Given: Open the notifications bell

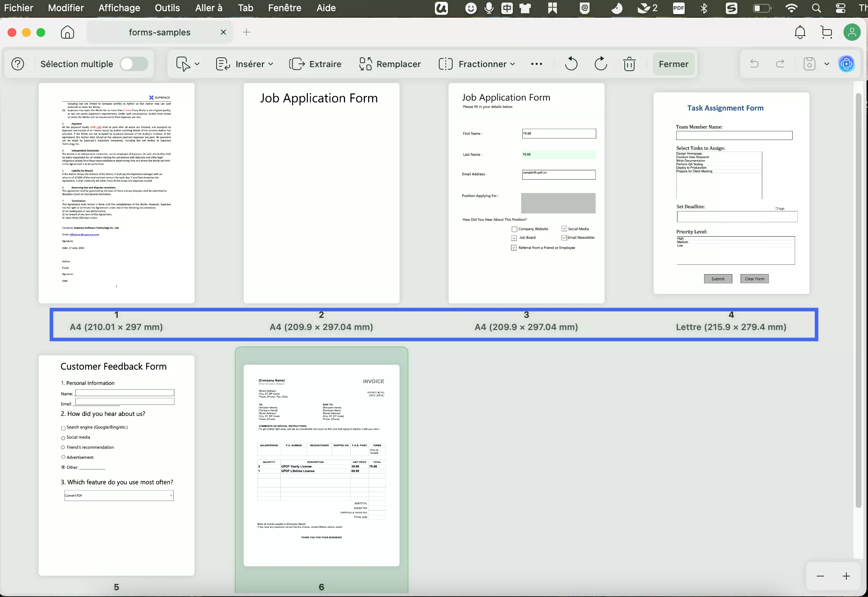Looking at the screenshot, I should click(800, 32).
